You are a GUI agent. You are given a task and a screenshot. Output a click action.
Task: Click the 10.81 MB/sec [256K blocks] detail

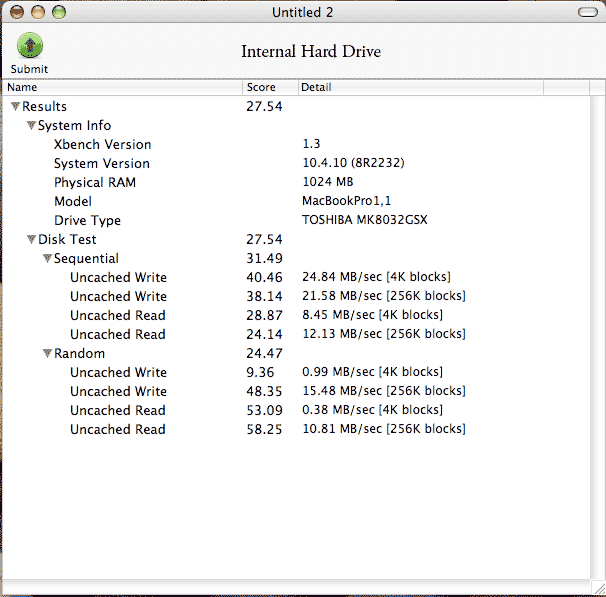[384, 429]
